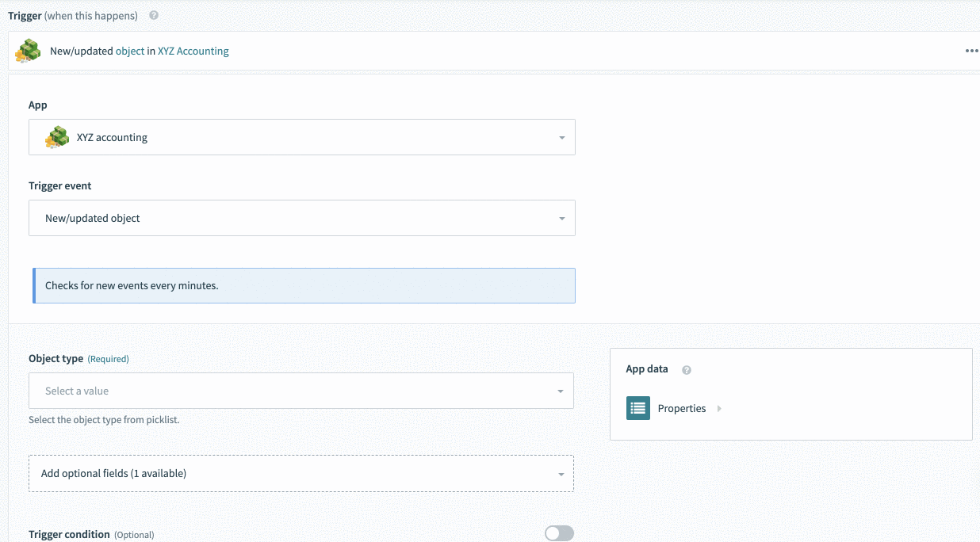The height and width of the screenshot is (542, 980).
Task: Expand the Add optional fields dropdown
Action: tap(301, 472)
